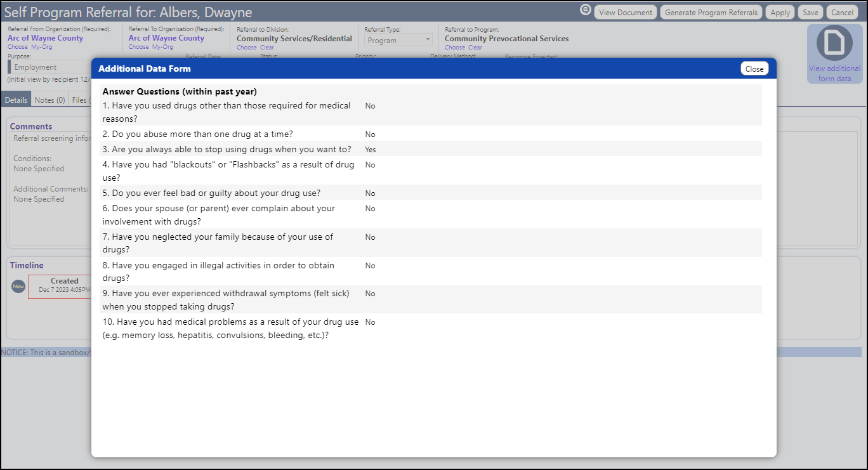Set Referral From Organization to My-Org
This screenshot has height=470, width=868.
(42, 47)
